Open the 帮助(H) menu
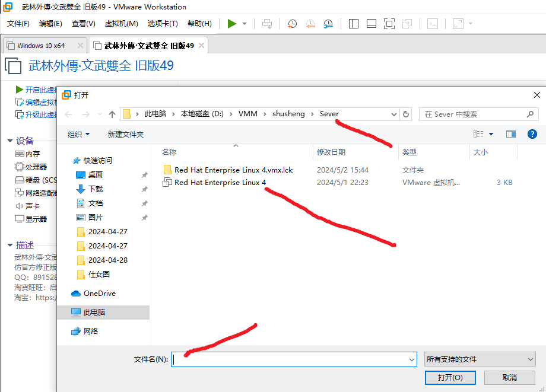 pyautogui.click(x=199, y=24)
